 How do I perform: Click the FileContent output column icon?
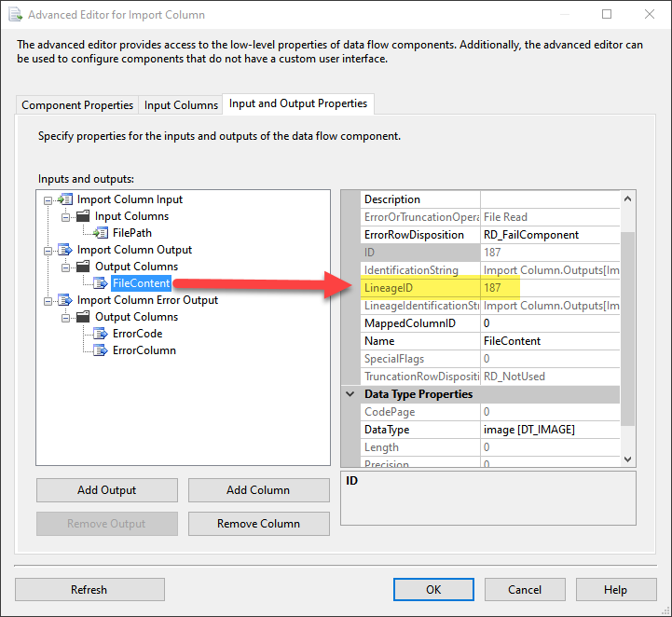pyautogui.click(x=101, y=283)
